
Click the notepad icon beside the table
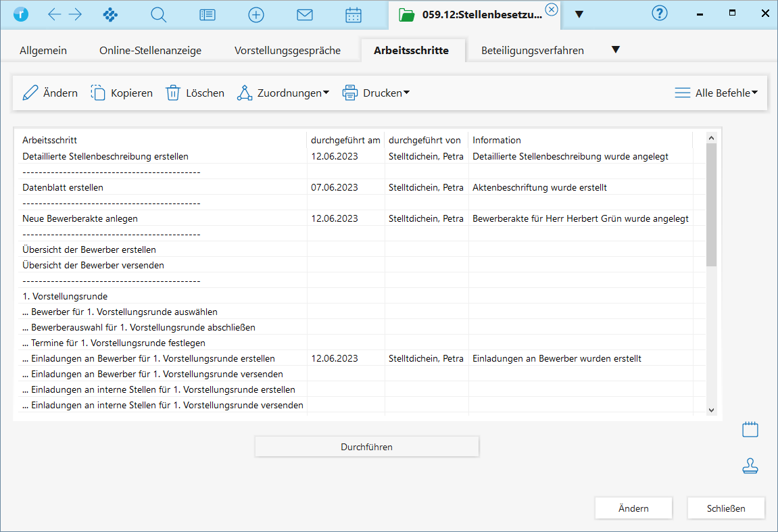(750, 429)
